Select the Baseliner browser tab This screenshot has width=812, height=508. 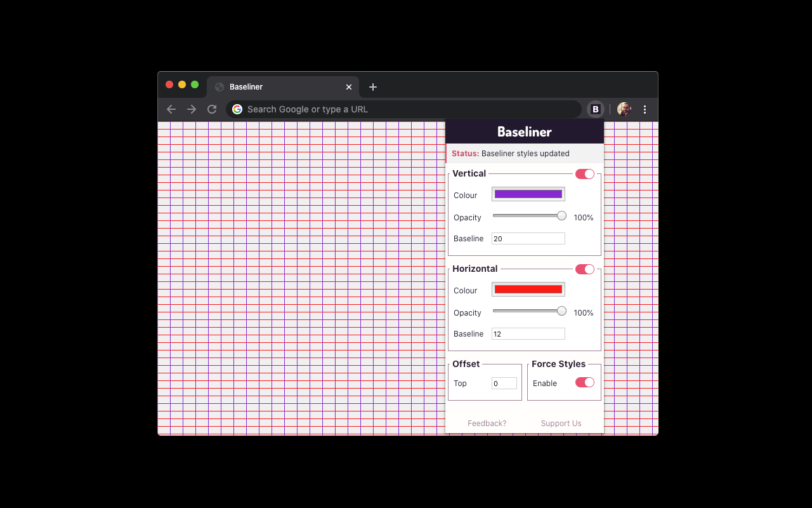[x=283, y=87]
